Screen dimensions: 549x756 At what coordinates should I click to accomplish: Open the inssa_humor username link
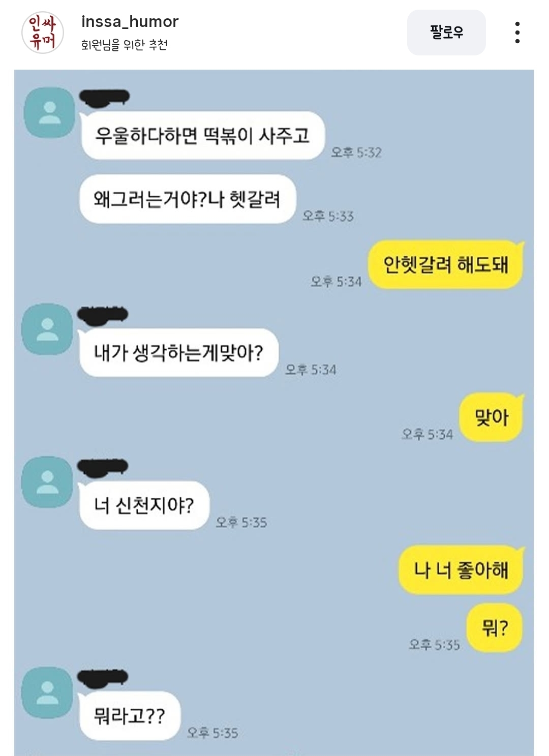click(130, 22)
